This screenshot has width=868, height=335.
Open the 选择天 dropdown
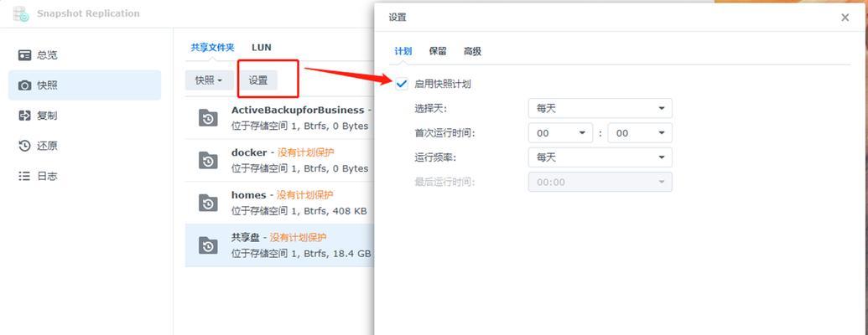click(x=600, y=108)
